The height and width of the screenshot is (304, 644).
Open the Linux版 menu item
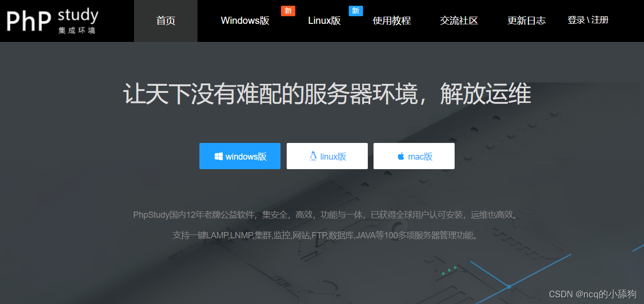click(324, 20)
